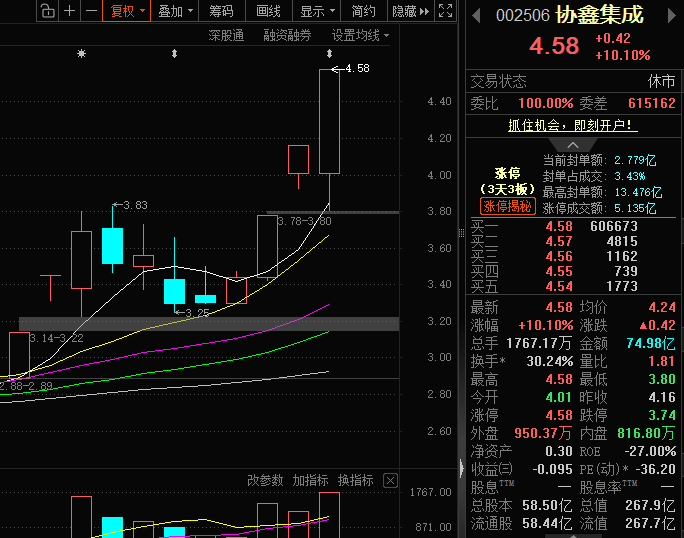Click the 4.58 high price label
Viewport: 684px width, 538px height.
[357, 69]
